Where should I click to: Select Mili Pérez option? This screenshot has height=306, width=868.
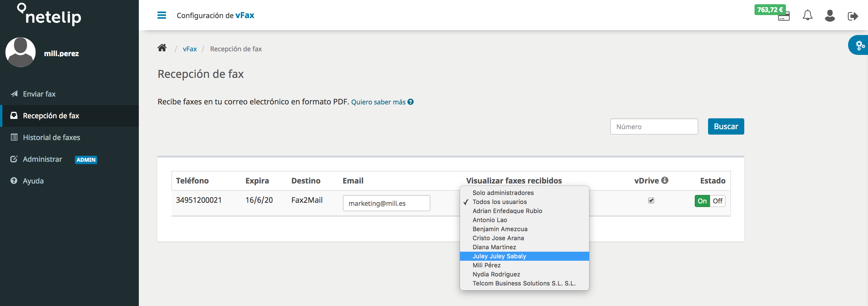click(x=524, y=265)
